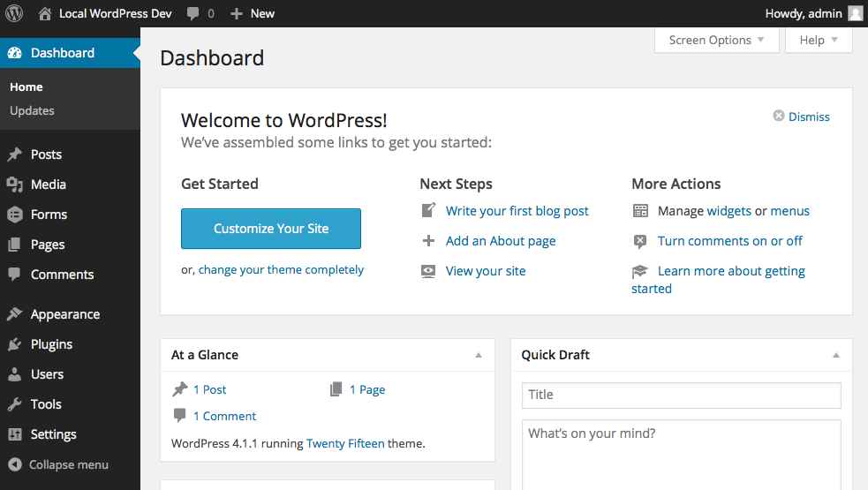
Task: Click the WordPress logo icon
Action: click(14, 13)
